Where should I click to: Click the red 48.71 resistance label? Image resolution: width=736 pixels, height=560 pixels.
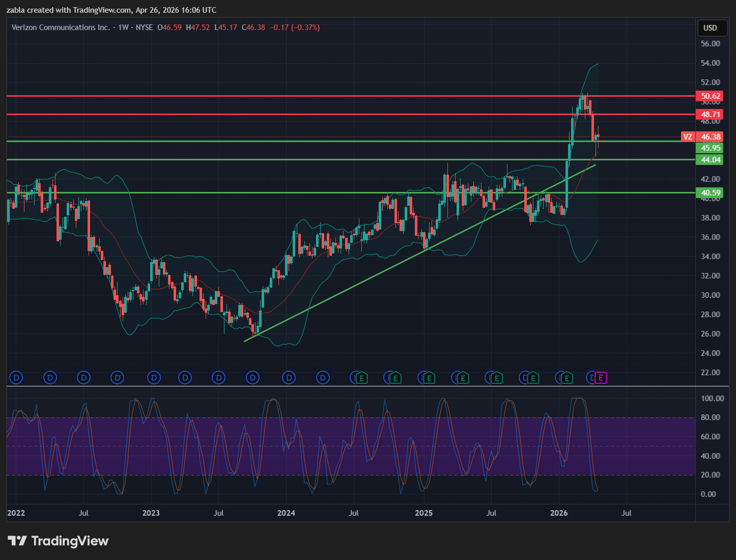pos(711,115)
